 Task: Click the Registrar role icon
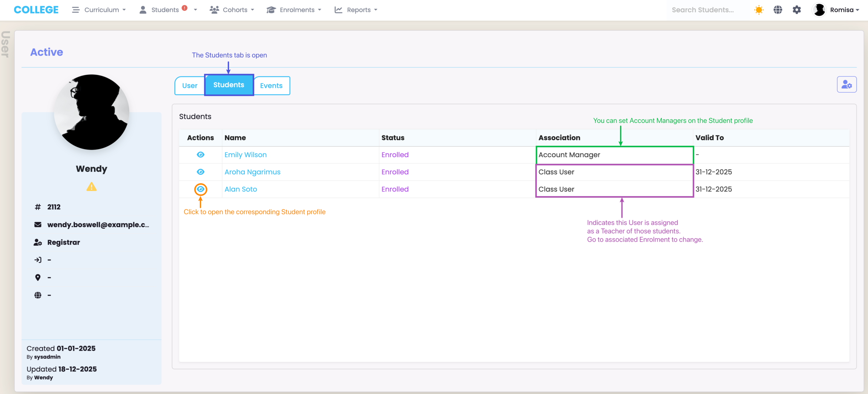coord(38,242)
